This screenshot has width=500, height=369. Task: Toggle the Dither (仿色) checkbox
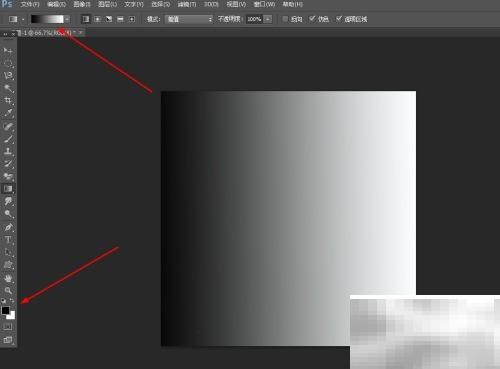pos(312,19)
